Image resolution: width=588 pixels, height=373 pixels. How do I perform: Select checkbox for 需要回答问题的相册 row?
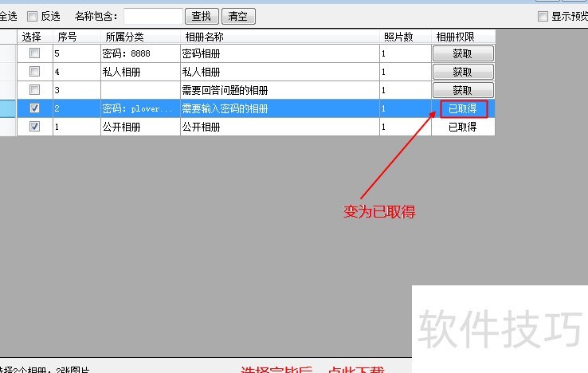click(x=34, y=90)
